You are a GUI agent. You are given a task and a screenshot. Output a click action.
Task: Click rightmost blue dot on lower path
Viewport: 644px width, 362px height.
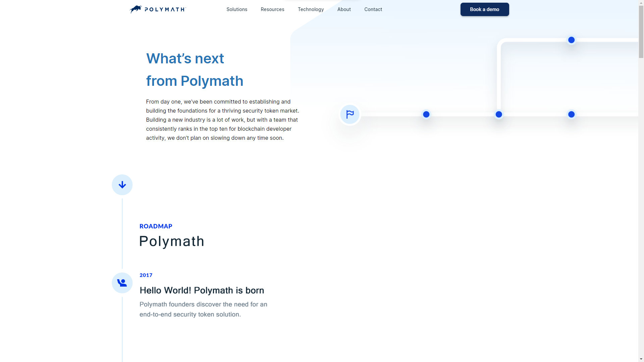pos(571,115)
